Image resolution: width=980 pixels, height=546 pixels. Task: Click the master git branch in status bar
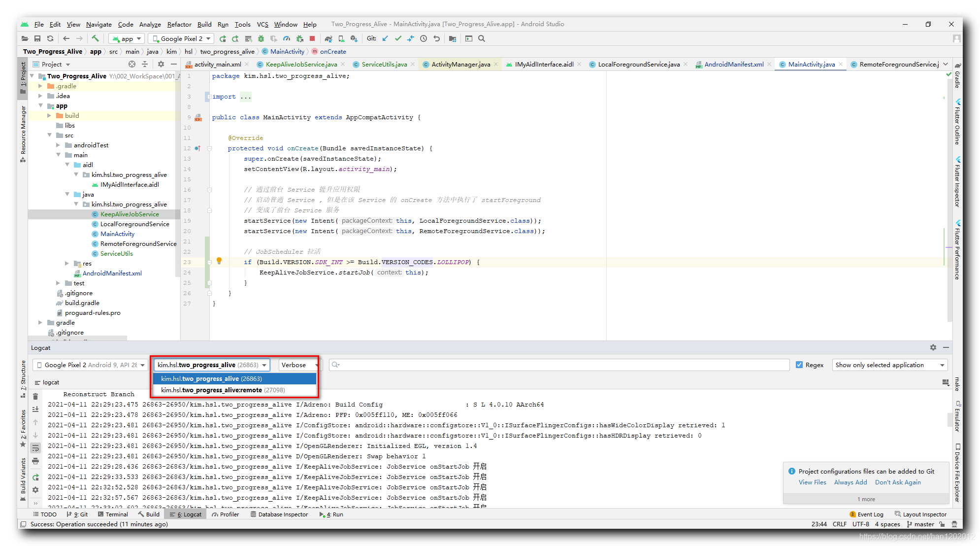920,524
